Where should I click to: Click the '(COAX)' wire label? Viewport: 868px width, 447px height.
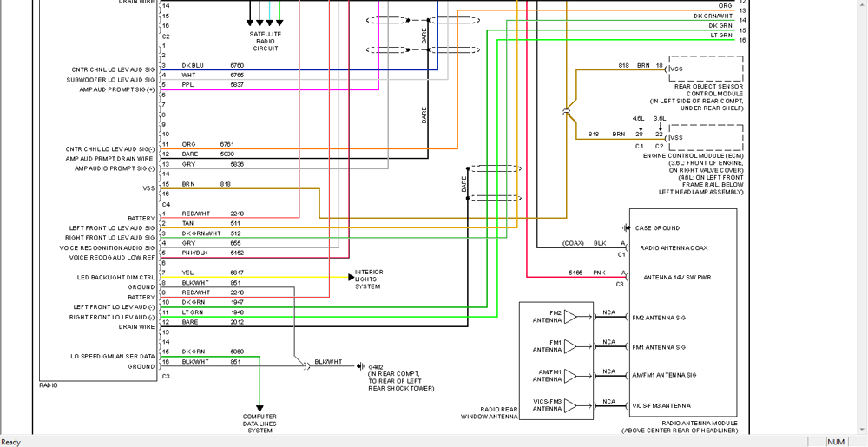572,243
